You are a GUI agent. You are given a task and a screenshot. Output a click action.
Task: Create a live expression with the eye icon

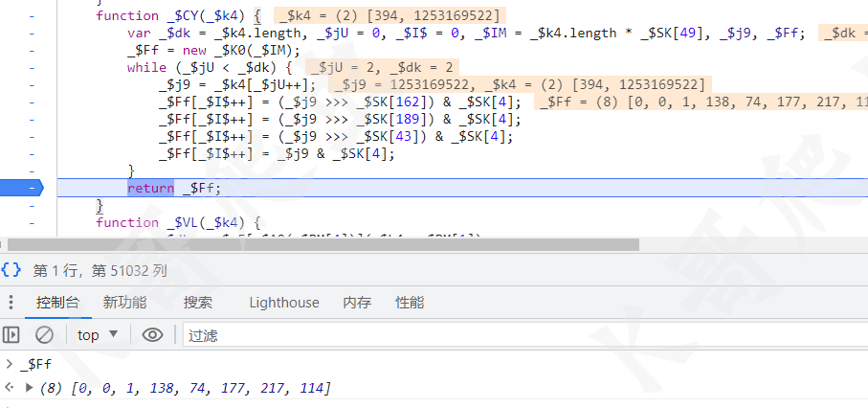(x=152, y=335)
